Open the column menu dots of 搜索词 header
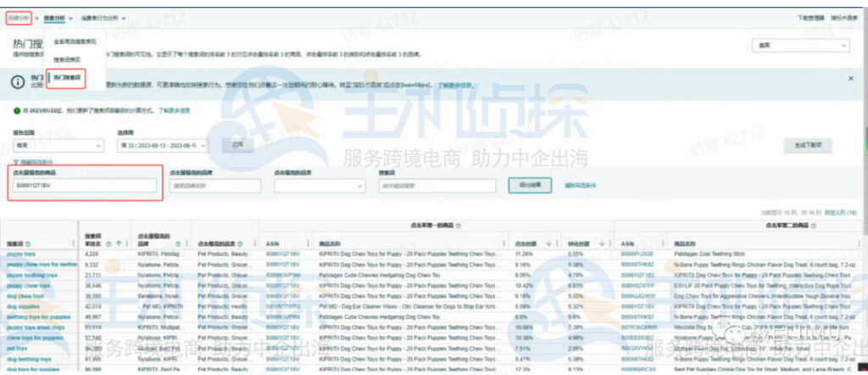 point(73,243)
